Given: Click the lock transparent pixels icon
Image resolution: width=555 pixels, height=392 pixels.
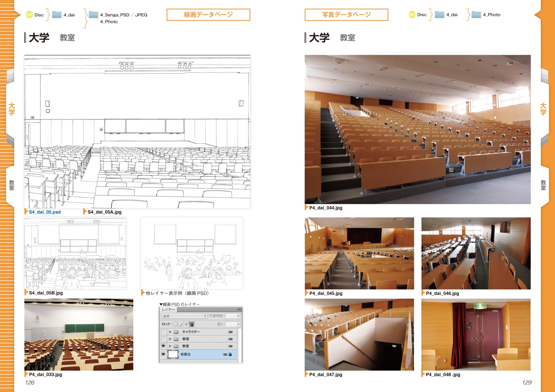Looking at the screenshot, I should click(x=176, y=324).
